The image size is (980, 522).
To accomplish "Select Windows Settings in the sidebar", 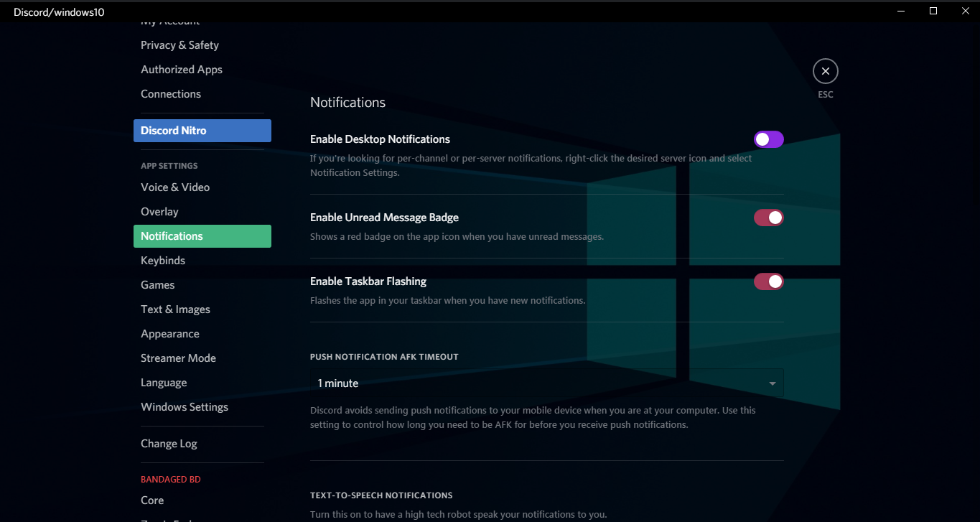I will coord(185,406).
